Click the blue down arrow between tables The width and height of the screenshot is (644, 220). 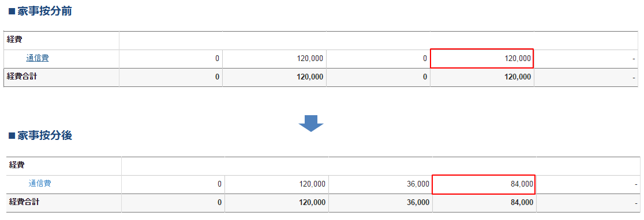[311, 123]
